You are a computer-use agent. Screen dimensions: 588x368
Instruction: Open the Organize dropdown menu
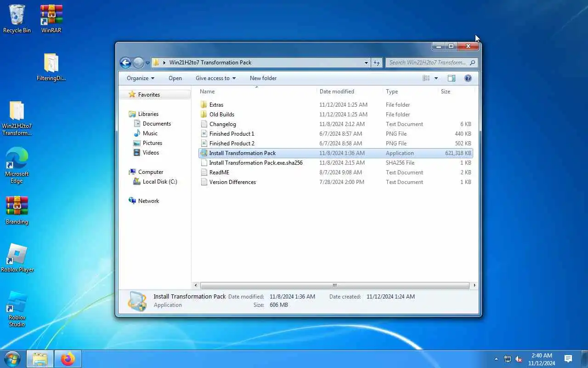[x=141, y=78]
